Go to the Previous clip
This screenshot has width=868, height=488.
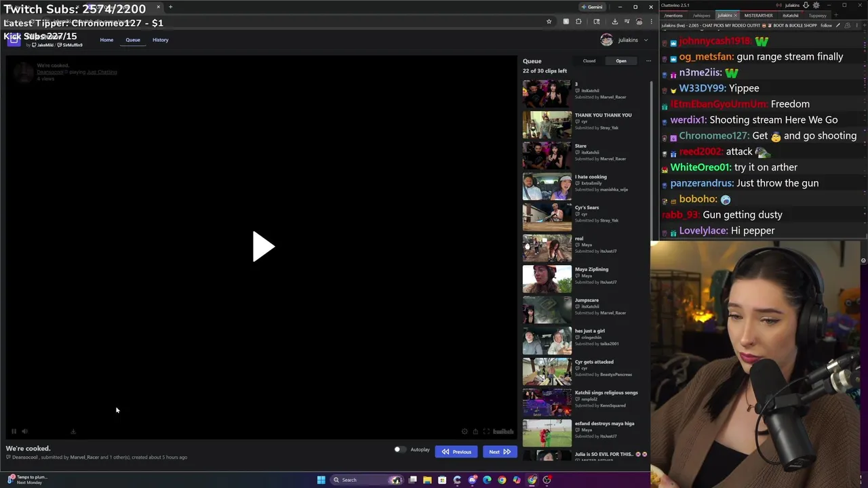pos(456,451)
